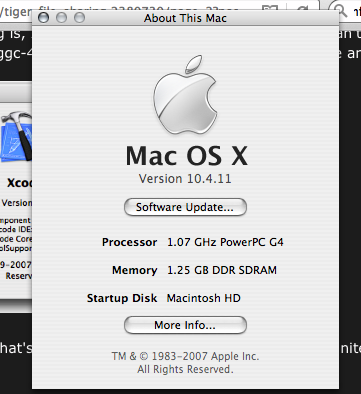
Task: Click the Apple logo in About This Mac
Action: point(185,95)
